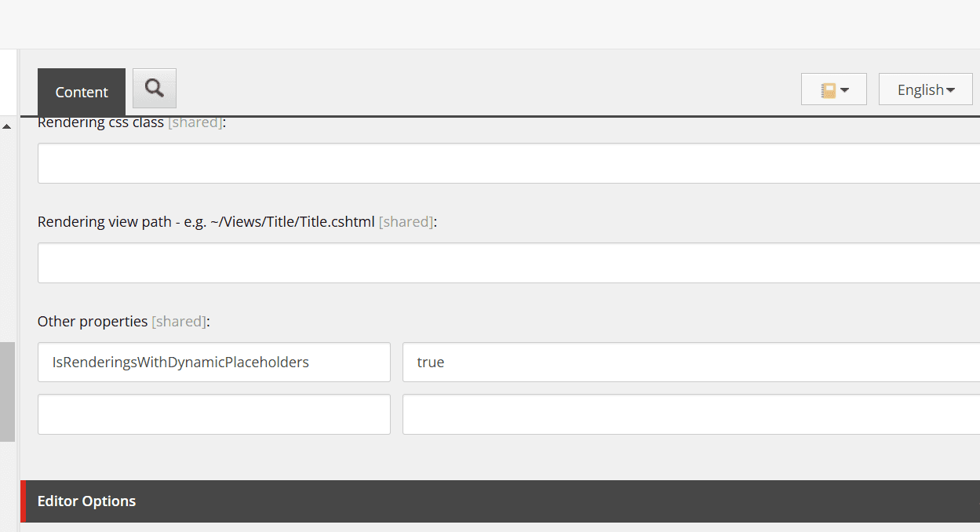This screenshot has width=980, height=532.
Task: Click the [shared] tag beside Rendering css class
Action: [195, 122]
